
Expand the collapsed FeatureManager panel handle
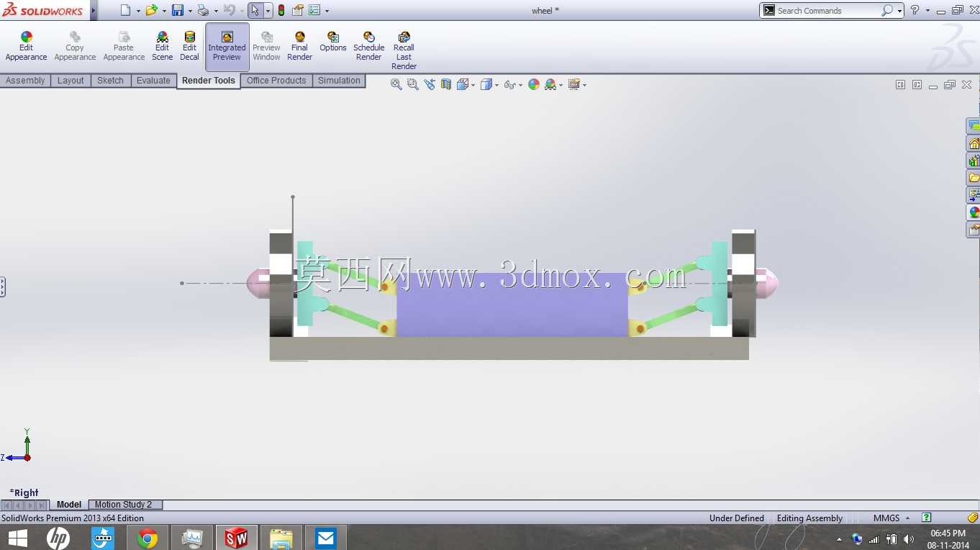pos(3,287)
